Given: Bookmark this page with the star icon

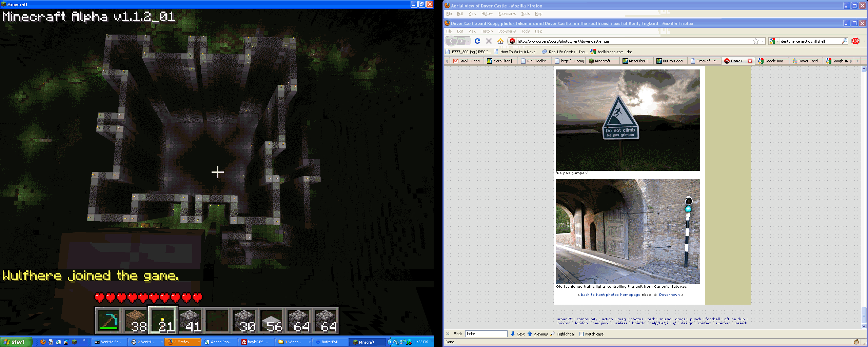Looking at the screenshot, I should [x=756, y=41].
